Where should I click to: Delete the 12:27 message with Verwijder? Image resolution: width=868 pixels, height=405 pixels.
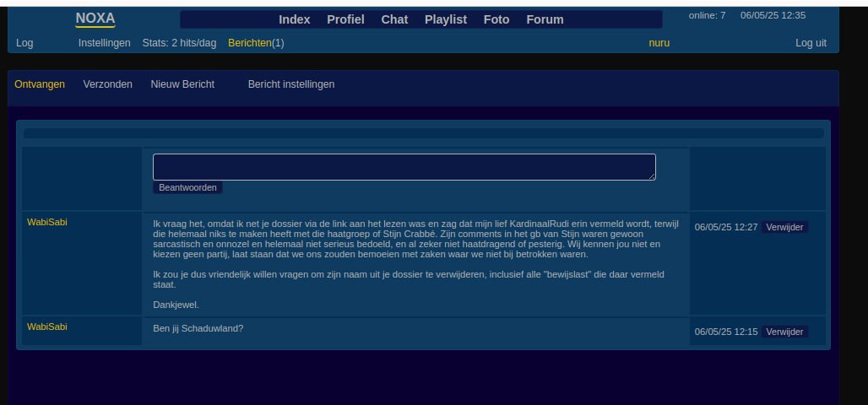[784, 227]
